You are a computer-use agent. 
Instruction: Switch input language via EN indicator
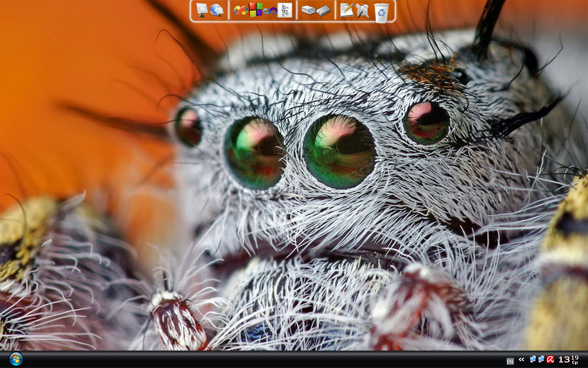pyautogui.click(x=510, y=361)
